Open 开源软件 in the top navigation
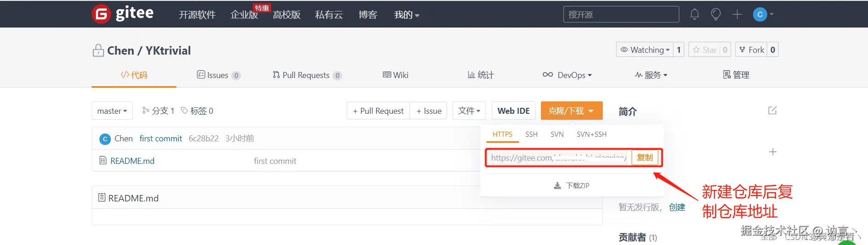868x245 pixels. coord(197,15)
